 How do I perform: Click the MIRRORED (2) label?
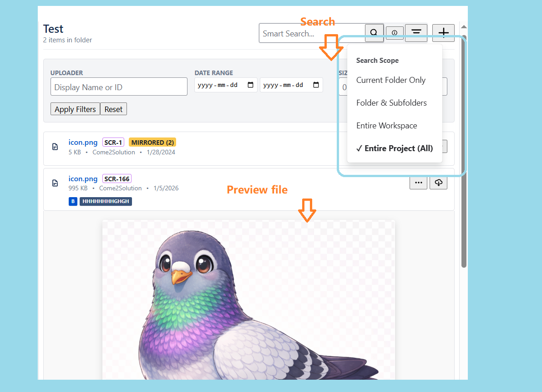click(x=152, y=142)
